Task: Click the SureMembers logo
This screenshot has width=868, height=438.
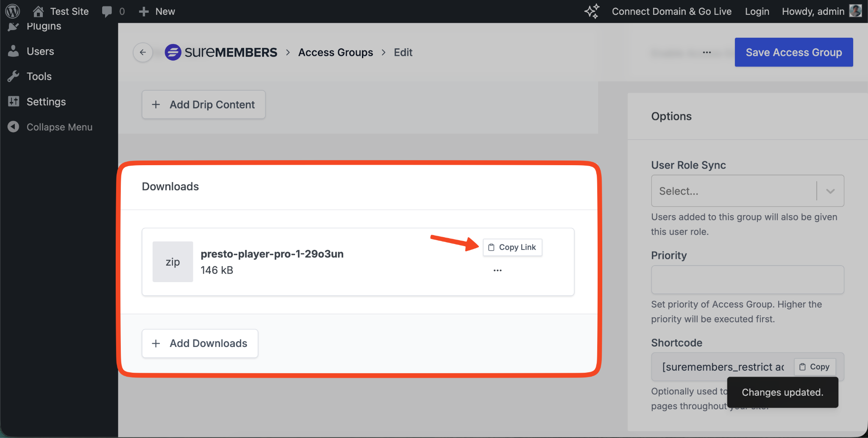Action: (x=221, y=53)
